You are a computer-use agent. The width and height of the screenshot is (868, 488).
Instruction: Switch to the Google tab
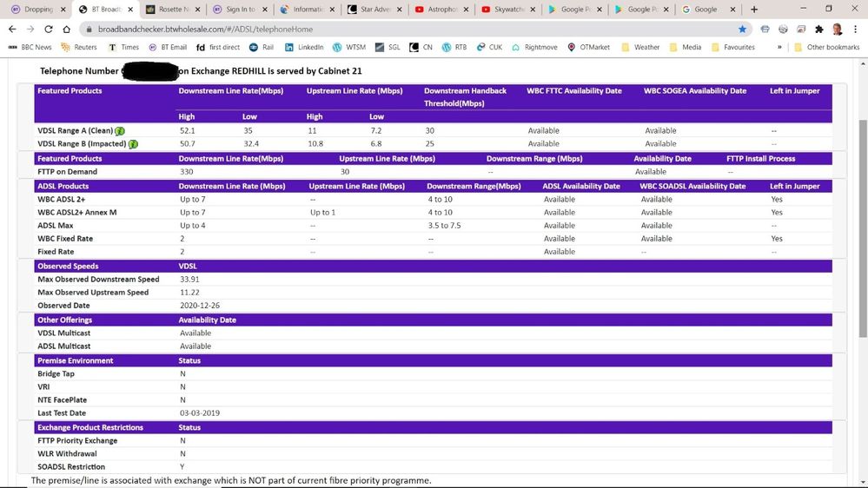pyautogui.click(x=705, y=10)
